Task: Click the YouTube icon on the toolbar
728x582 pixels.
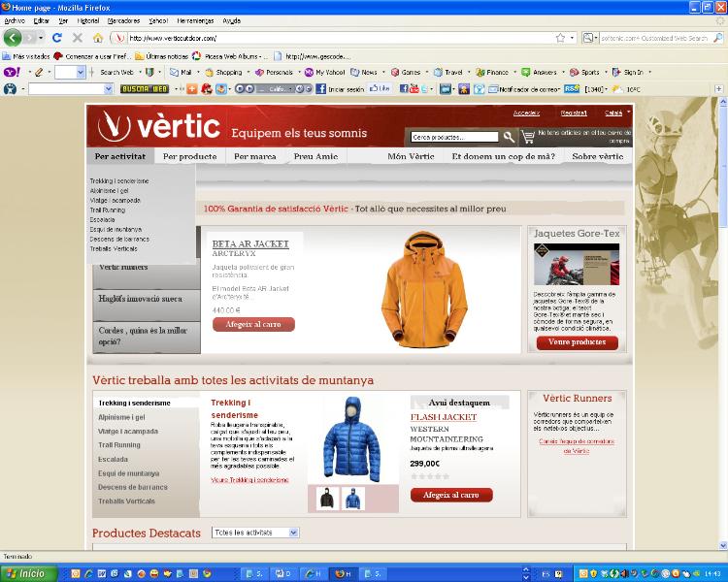Action: [414, 88]
